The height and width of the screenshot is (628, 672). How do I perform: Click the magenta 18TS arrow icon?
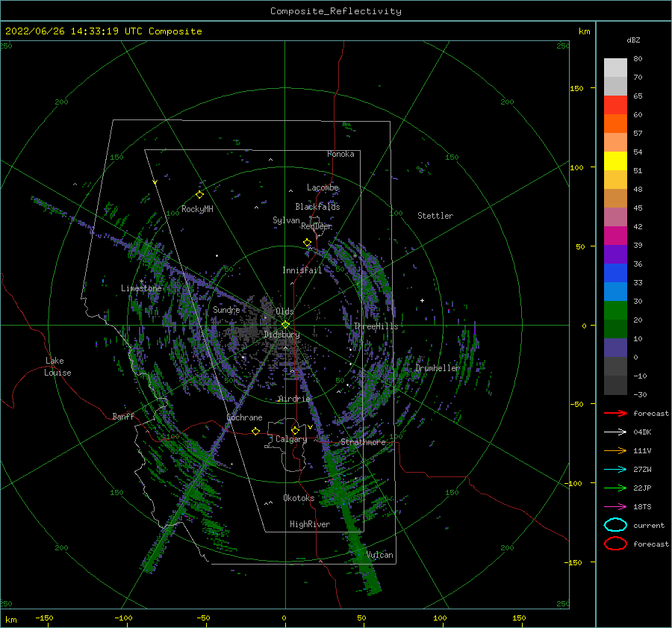pyautogui.click(x=615, y=507)
